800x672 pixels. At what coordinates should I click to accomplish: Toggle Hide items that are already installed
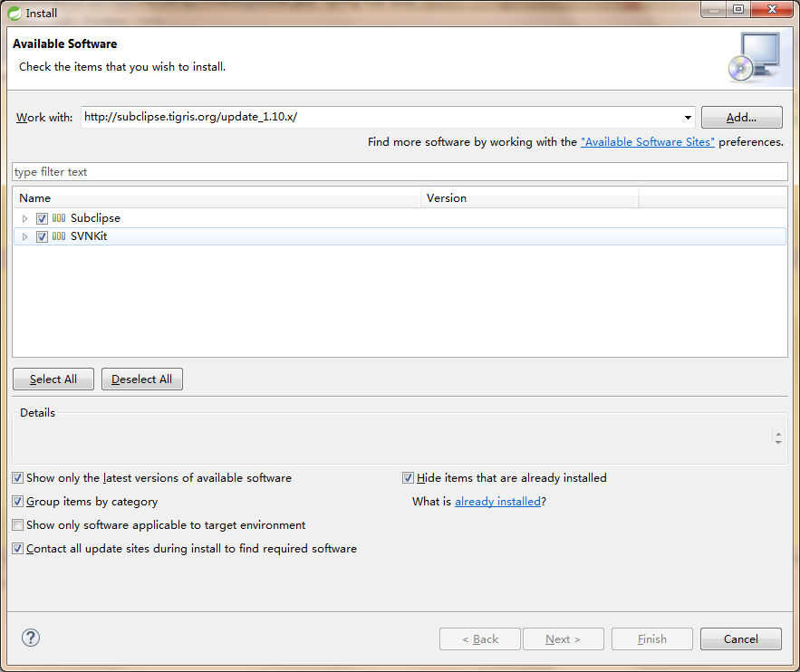[408, 478]
